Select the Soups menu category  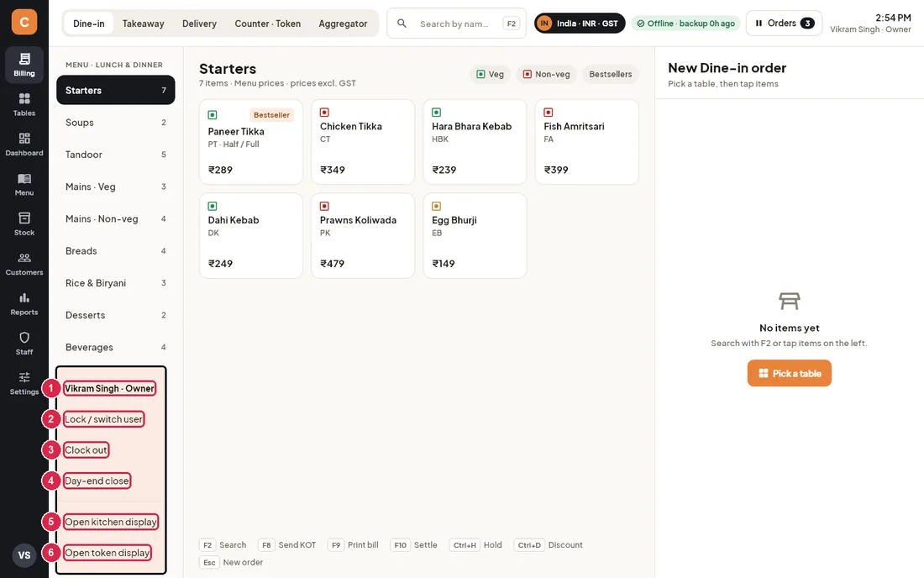116,123
